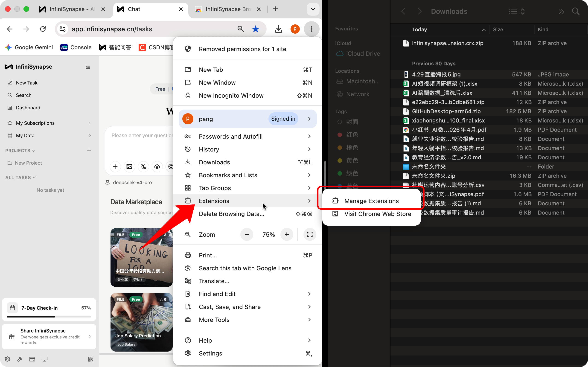Zoom out using the minus button
This screenshot has height=367, width=588.
tap(247, 234)
